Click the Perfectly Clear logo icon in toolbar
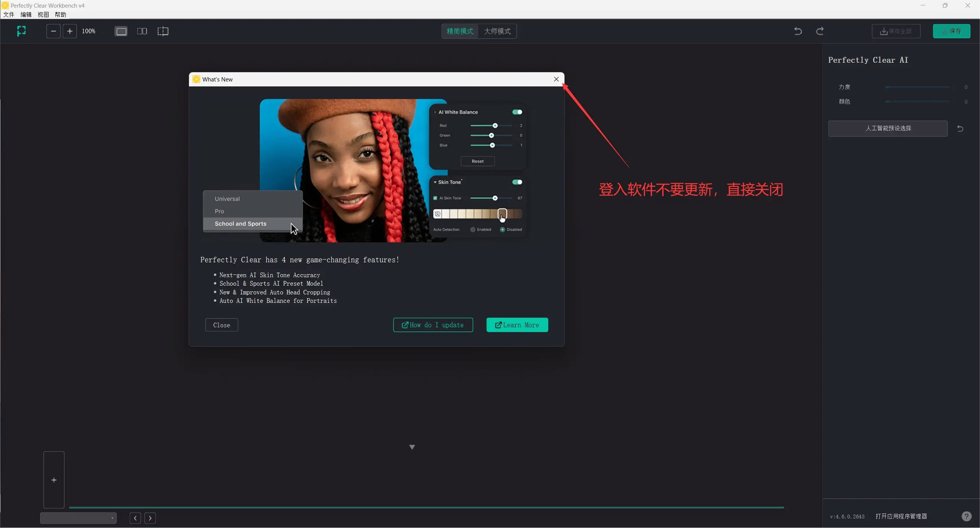 coord(21,31)
